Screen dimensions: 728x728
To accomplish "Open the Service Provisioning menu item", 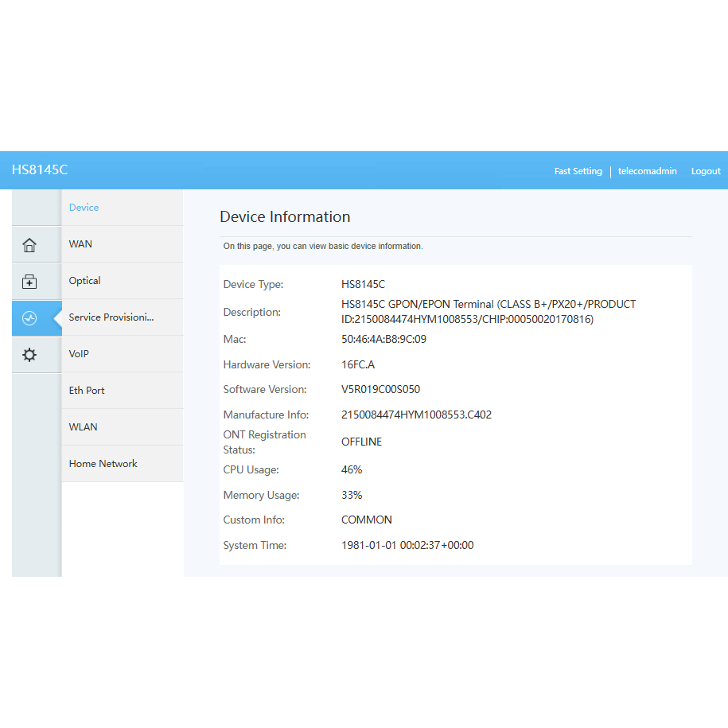I will click(111, 317).
